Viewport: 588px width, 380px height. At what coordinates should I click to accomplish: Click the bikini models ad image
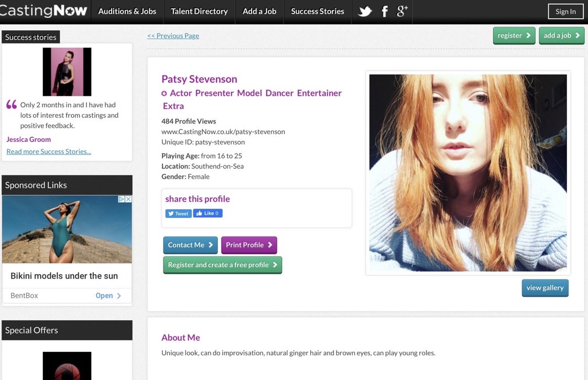pyautogui.click(x=67, y=229)
